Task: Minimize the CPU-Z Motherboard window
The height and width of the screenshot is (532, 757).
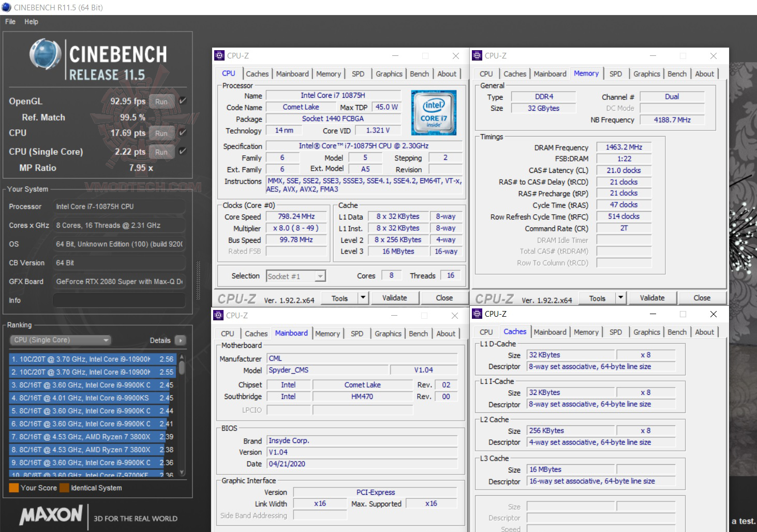Action: [x=394, y=315]
